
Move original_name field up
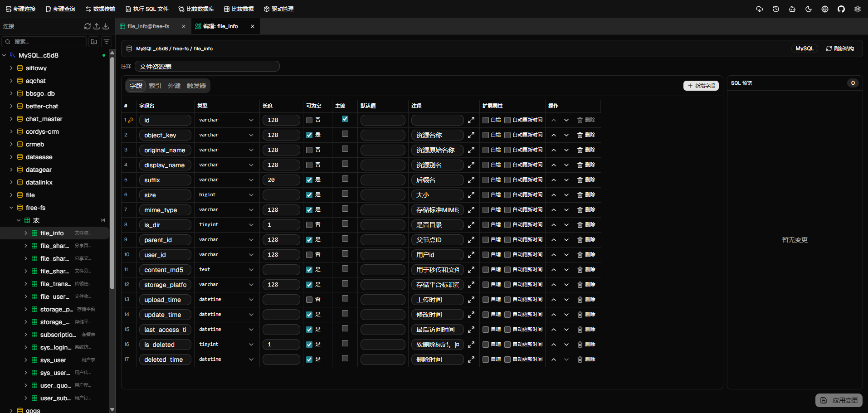554,150
